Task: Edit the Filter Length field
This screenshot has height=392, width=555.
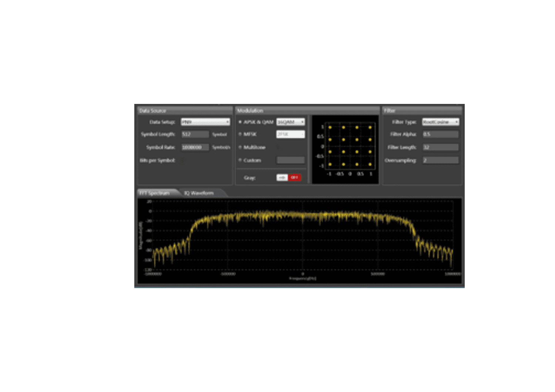Action: click(441, 147)
